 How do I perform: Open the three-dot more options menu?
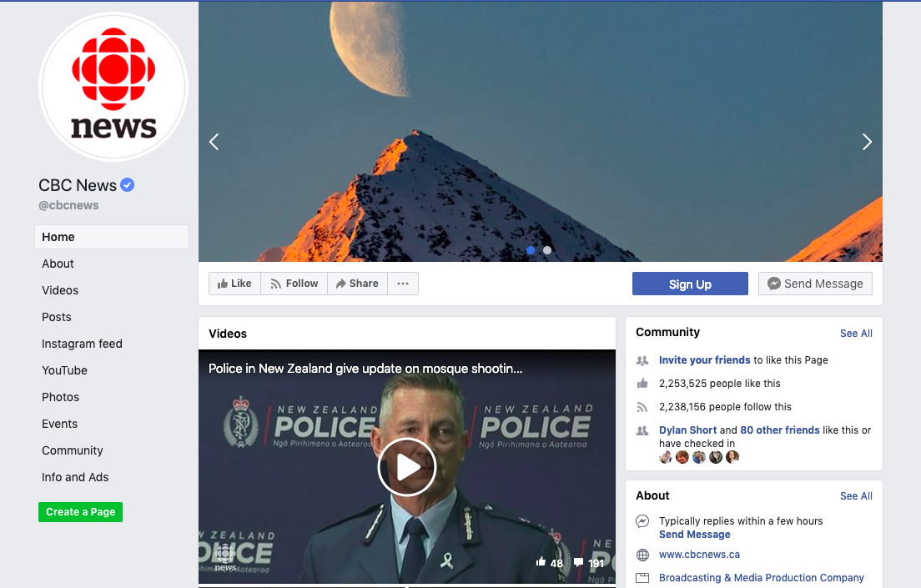click(403, 284)
